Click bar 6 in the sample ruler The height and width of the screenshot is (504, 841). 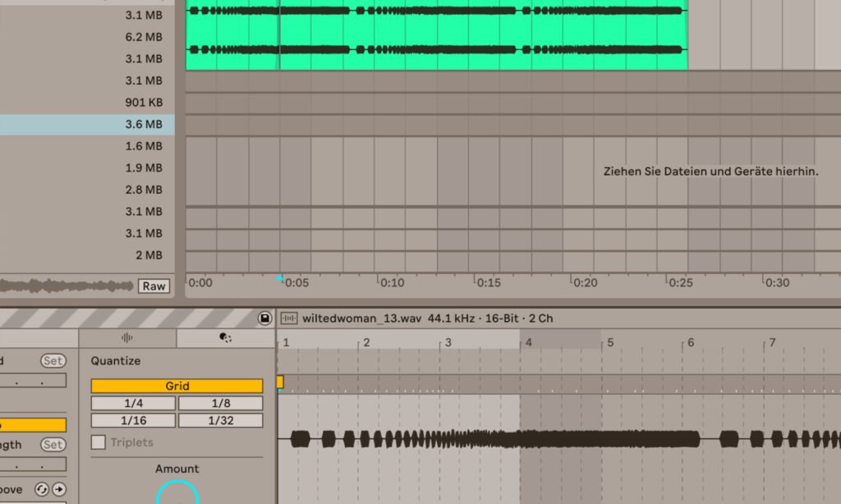coord(691,342)
